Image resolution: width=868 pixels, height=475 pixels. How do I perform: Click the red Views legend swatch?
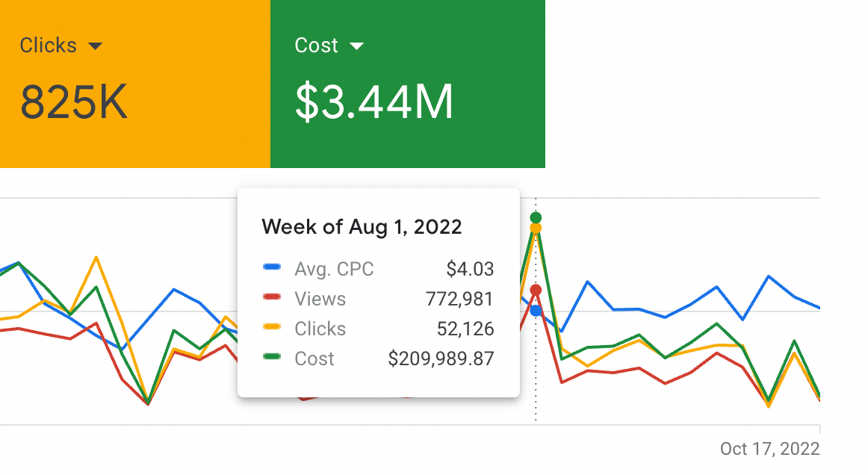click(273, 297)
